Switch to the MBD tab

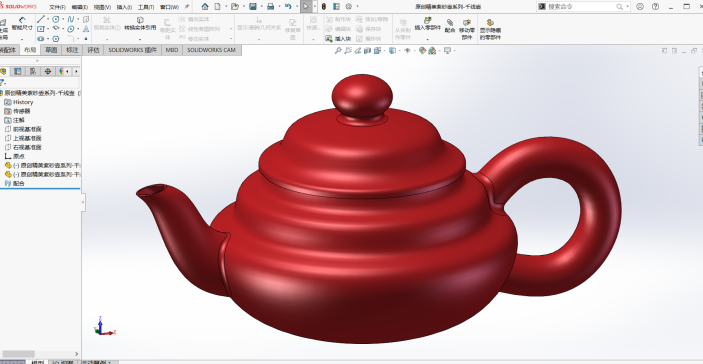(172, 50)
